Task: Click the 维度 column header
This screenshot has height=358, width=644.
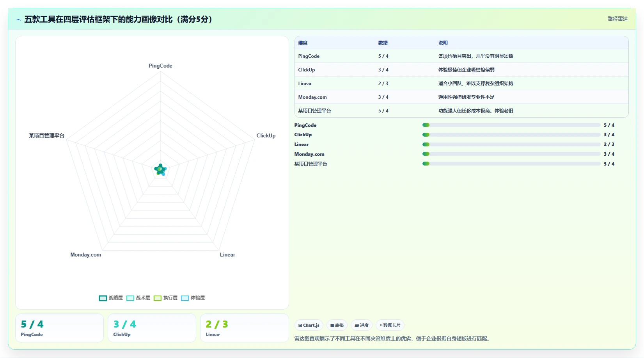Action: click(x=303, y=43)
